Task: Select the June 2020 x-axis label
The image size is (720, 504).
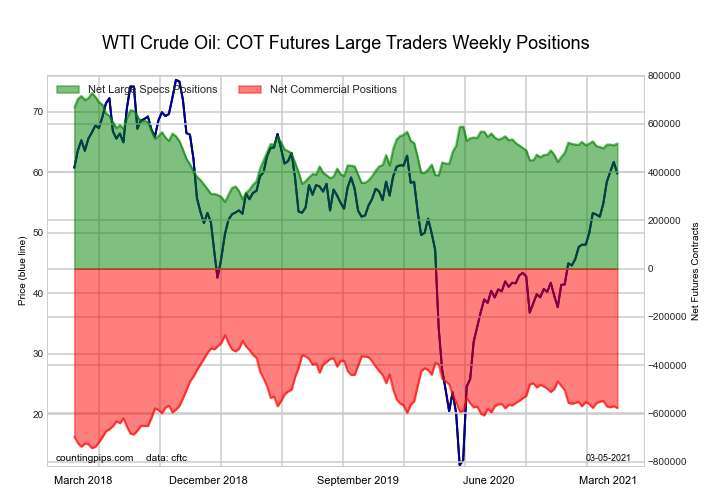Action: (489, 480)
